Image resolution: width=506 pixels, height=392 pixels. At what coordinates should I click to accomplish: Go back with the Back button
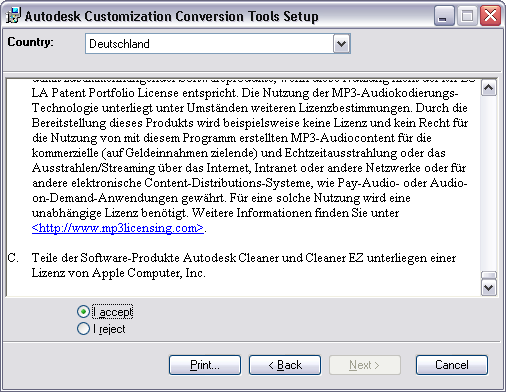(285, 365)
